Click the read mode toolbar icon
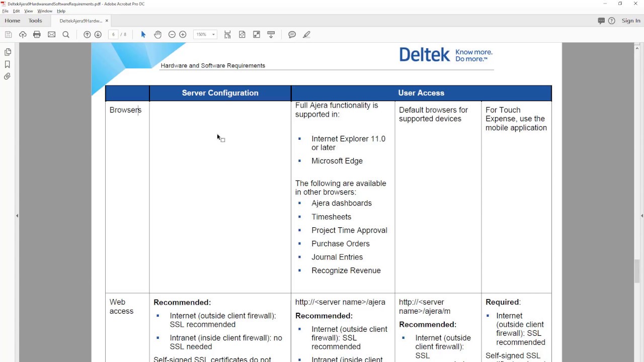This screenshot has width=644, height=362. (x=271, y=35)
